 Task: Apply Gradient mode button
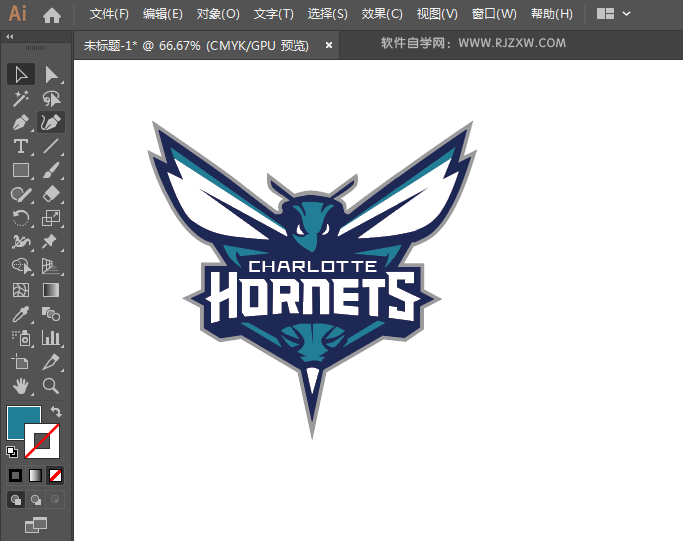pyautogui.click(x=35, y=475)
